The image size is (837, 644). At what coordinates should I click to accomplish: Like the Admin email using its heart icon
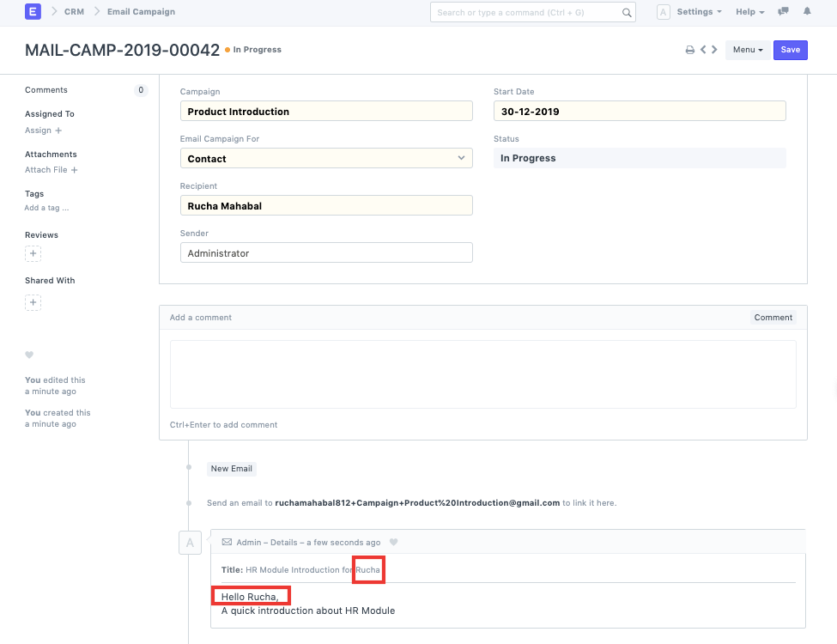click(393, 542)
